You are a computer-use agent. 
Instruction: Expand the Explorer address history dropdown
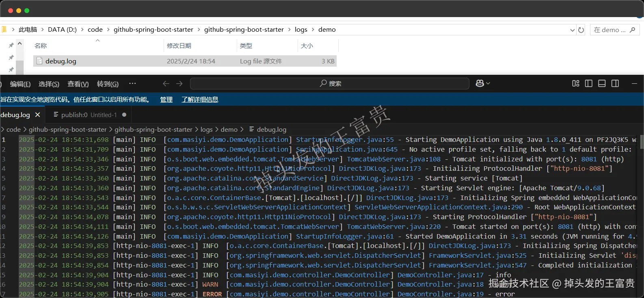[x=572, y=30]
